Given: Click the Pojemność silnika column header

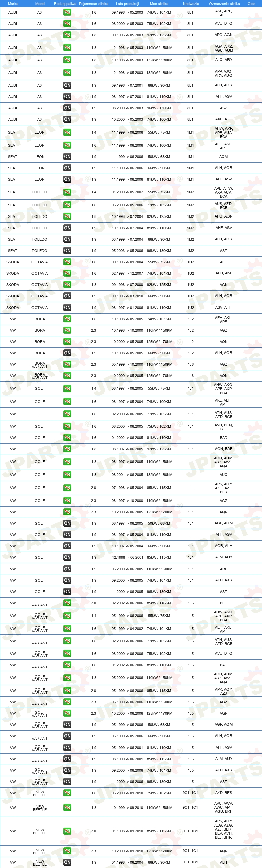Looking at the screenshot, I should 94,4.
